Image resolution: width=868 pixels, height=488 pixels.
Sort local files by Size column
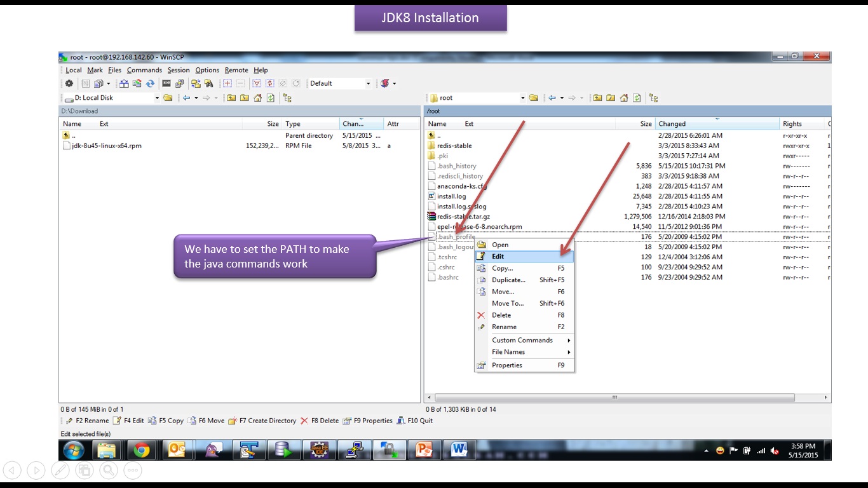(x=262, y=124)
